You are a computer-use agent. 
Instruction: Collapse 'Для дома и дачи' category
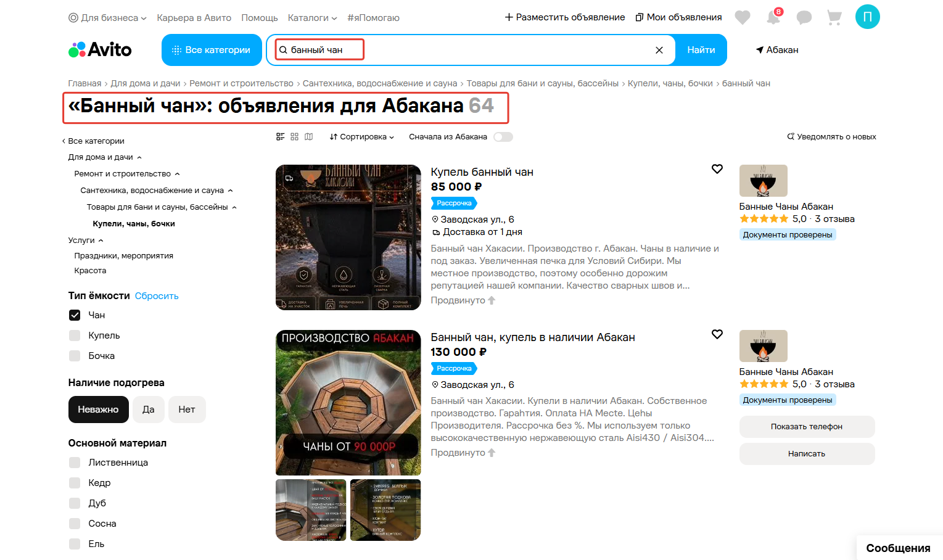[139, 157]
